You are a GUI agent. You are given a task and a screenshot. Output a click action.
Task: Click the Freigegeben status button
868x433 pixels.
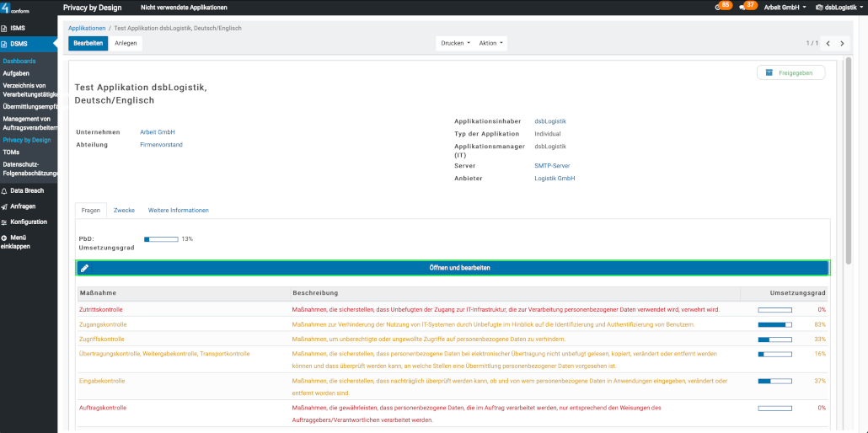click(x=790, y=72)
